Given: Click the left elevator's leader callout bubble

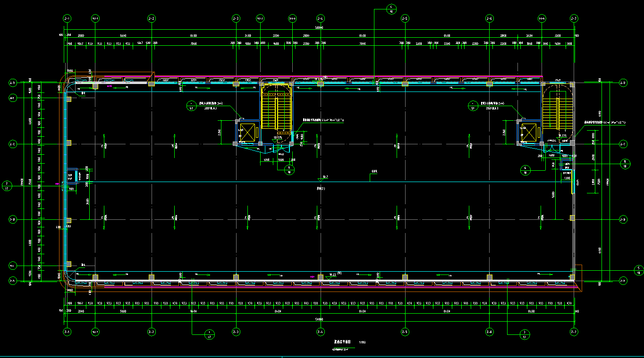Looking at the screenshot, I should [191, 105].
